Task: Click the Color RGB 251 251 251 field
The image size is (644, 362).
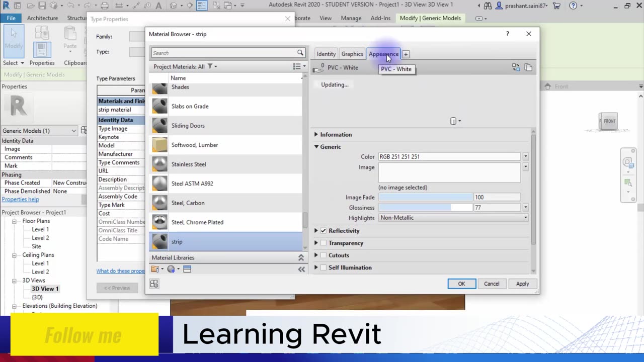Action: (449, 157)
